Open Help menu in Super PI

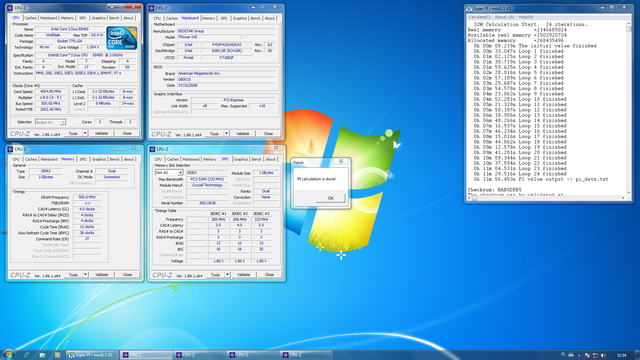click(x=525, y=17)
